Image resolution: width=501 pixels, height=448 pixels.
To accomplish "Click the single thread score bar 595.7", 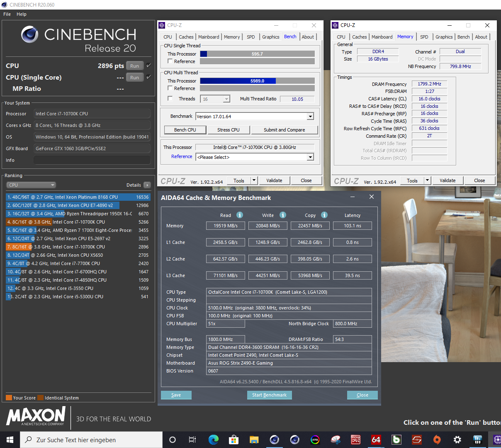I will click(257, 54).
